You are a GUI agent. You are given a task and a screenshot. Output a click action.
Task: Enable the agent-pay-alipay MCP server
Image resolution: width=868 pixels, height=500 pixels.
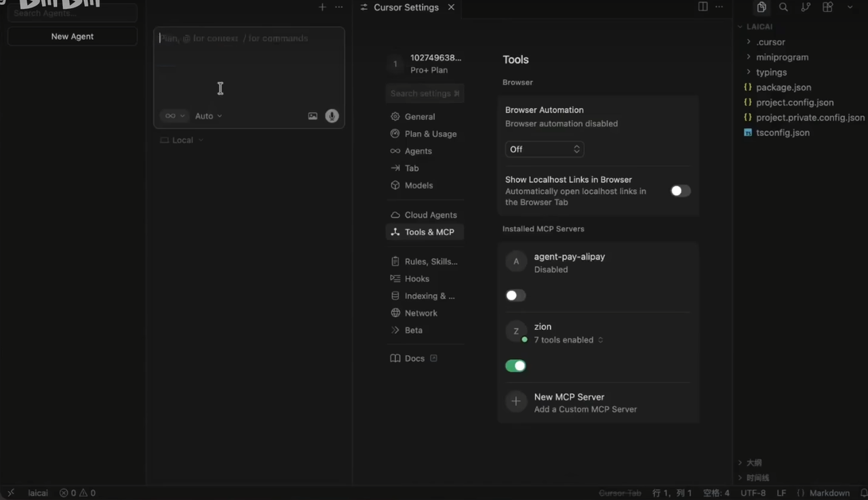[515, 295]
